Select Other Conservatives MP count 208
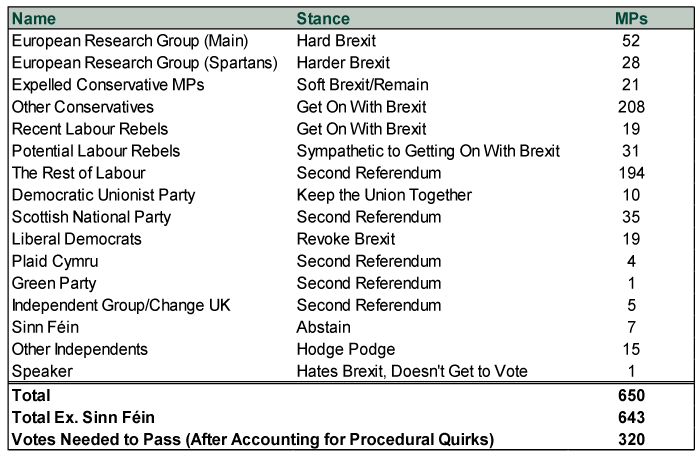 tap(631, 107)
